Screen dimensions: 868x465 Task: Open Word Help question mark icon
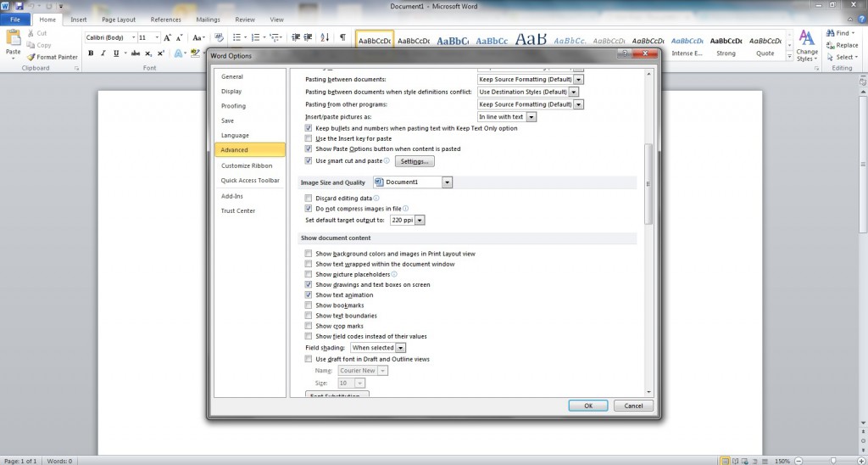tap(861, 20)
